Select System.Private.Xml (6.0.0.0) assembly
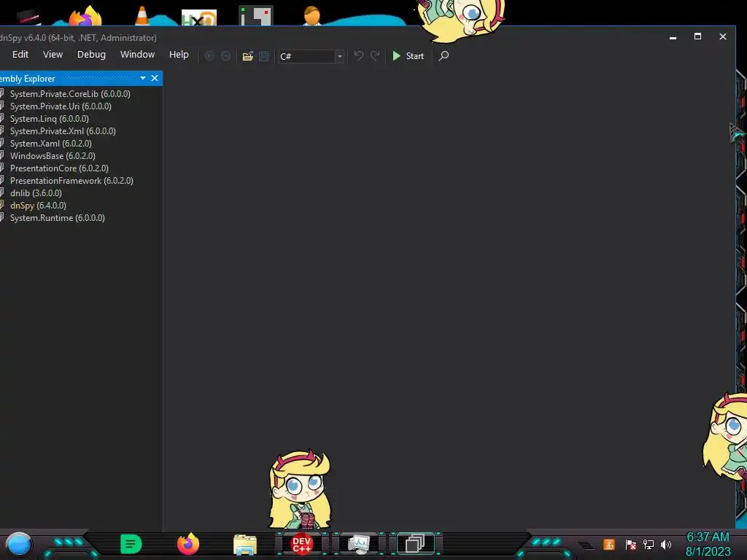 coord(63,131)
